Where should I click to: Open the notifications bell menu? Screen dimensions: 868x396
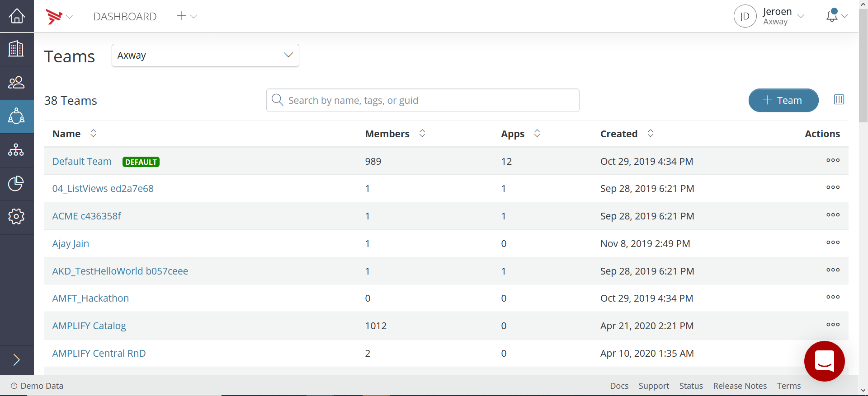click(x=837, y=16)
